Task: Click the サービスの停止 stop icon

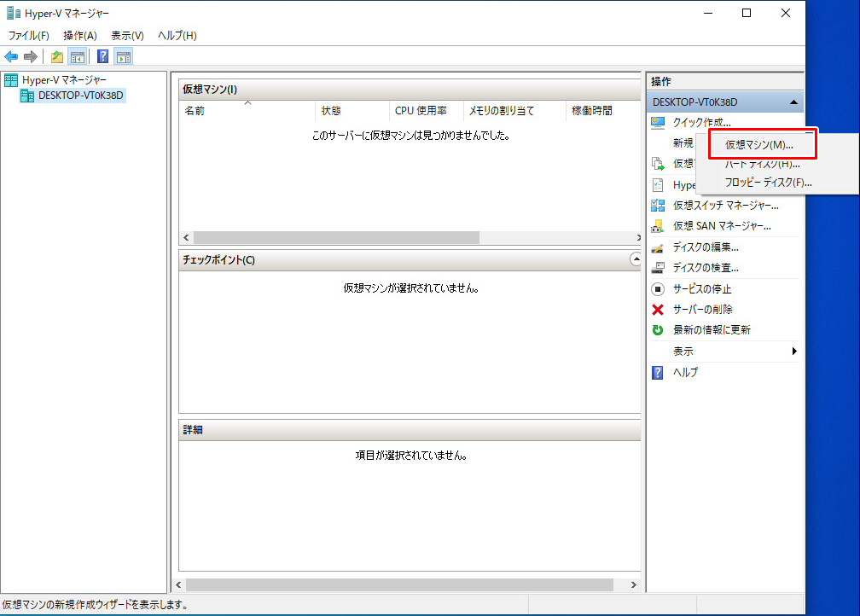Action: 658,289
